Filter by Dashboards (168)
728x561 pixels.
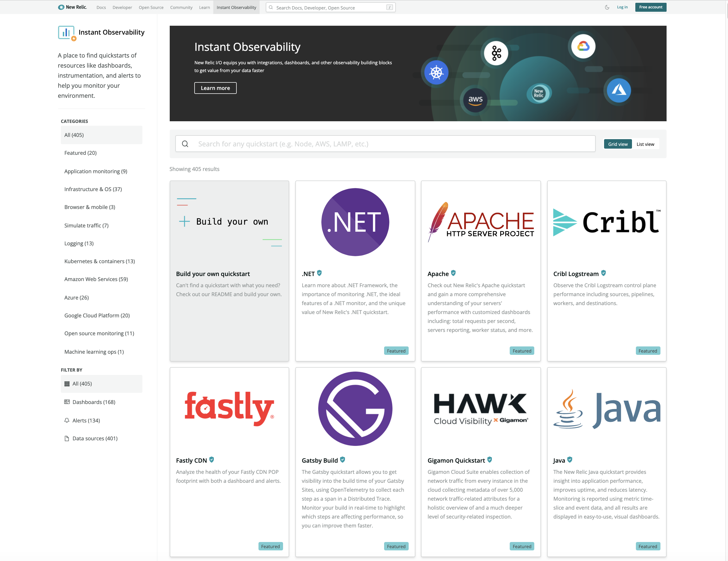coord(93,402)
